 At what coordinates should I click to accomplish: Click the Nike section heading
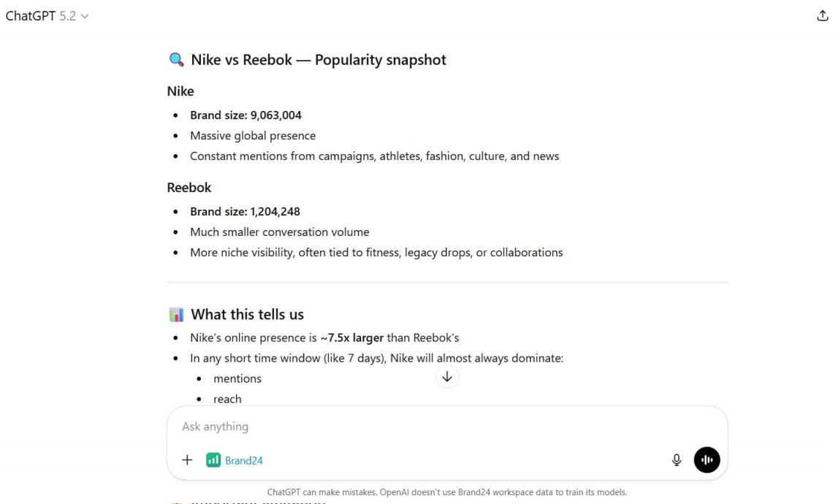pos(180,91)
